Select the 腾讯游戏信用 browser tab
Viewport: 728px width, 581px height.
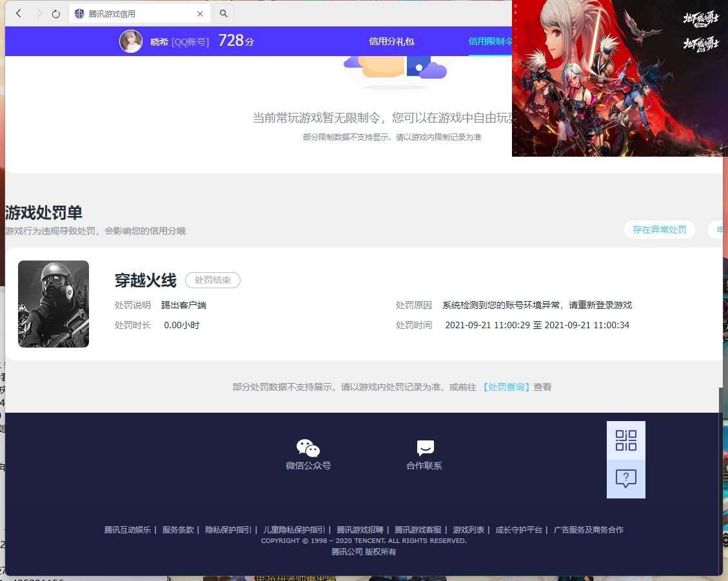(139, 14)
